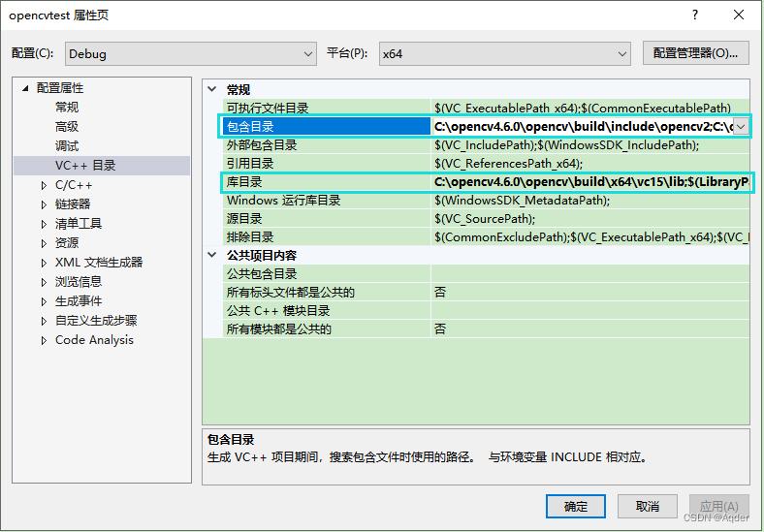Click the 配置管理器 button
The image size is (764, 532).
click(x=695, y=54)
